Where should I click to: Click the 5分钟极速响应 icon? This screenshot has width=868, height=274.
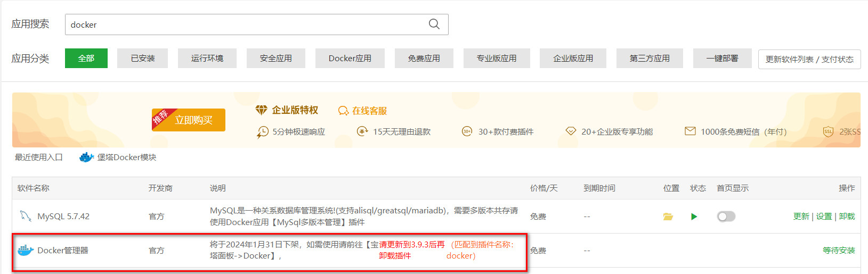coord(263,132)
